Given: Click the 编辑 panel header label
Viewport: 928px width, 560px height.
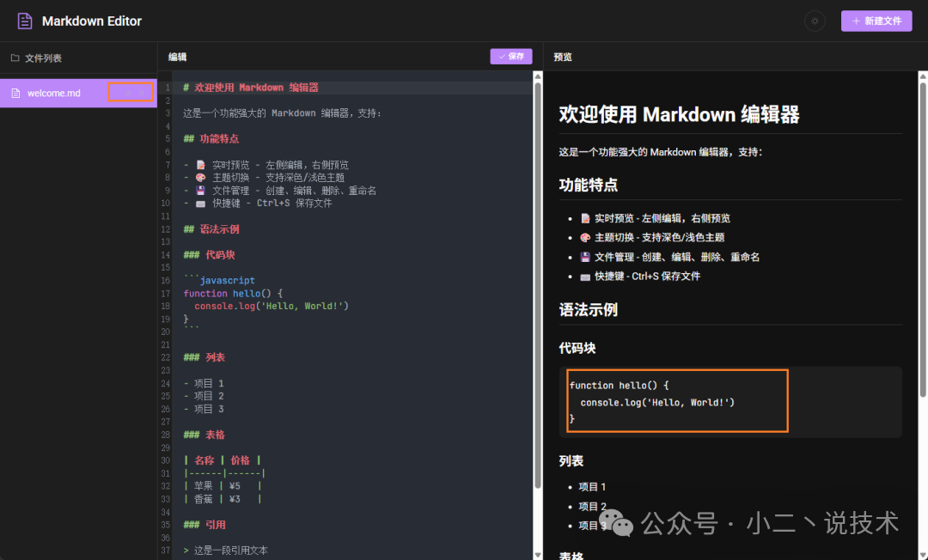Looking at the screenshot, I should pyautogui.click(x=178, y=57).
